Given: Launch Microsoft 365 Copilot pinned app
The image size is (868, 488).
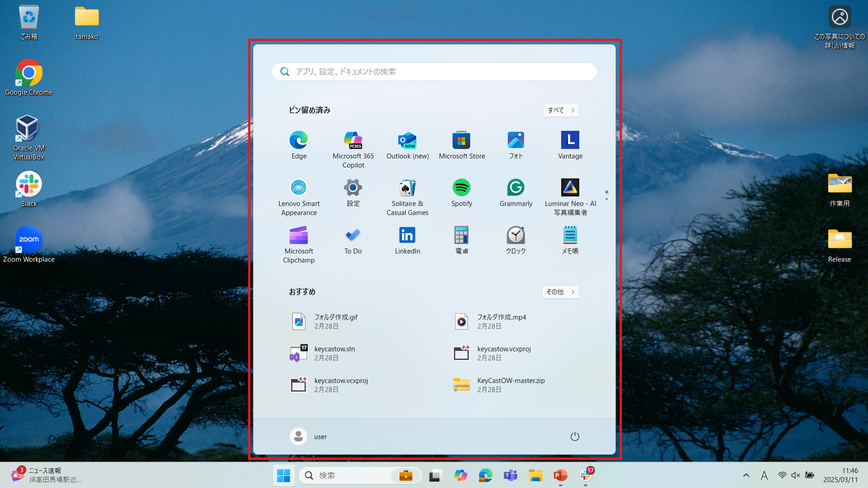Looking at the screenshot, I should click(353, 149).
